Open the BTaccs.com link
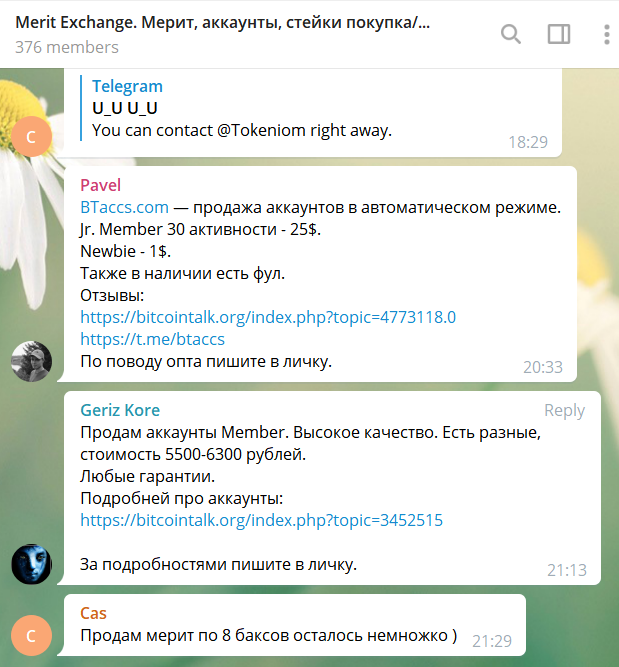619x667 pixels. 124,207
